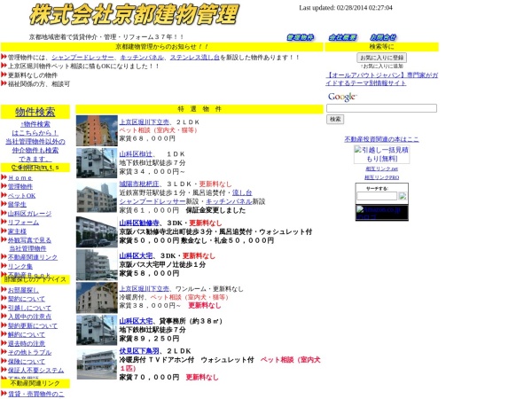Image resolution: width=532 pixels, height=399 pixels.
Task: Open the 城陽市枇杷庄 3LDK property thumbnail
Action: click(97, 198)
